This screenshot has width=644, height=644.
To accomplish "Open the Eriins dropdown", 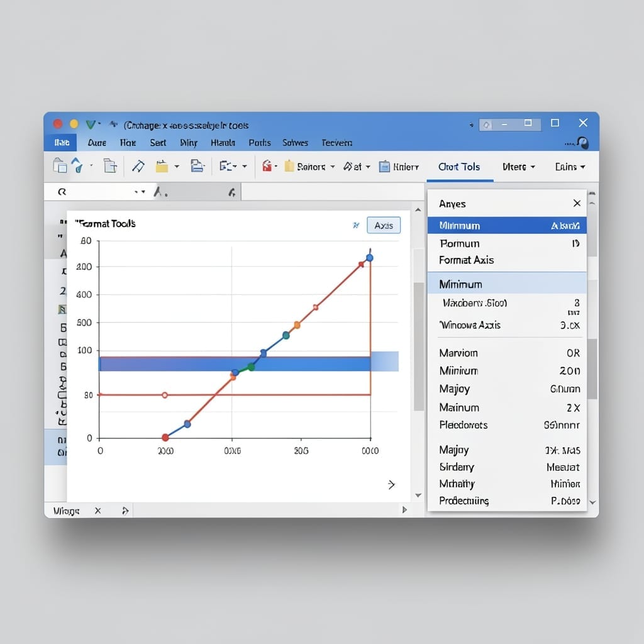I will pyautogui.click(x=582, y=167).
